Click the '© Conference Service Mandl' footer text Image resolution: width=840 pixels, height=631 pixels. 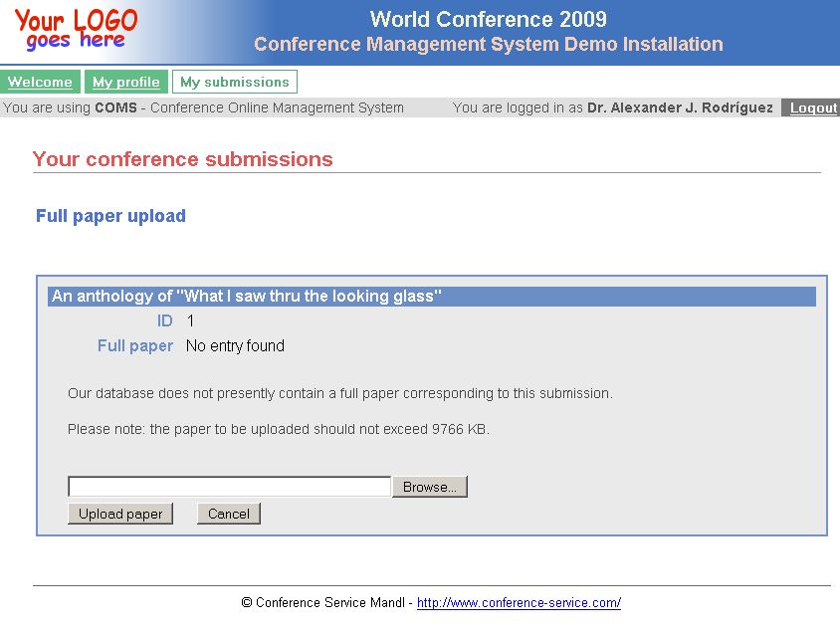[x=323, y=602]
